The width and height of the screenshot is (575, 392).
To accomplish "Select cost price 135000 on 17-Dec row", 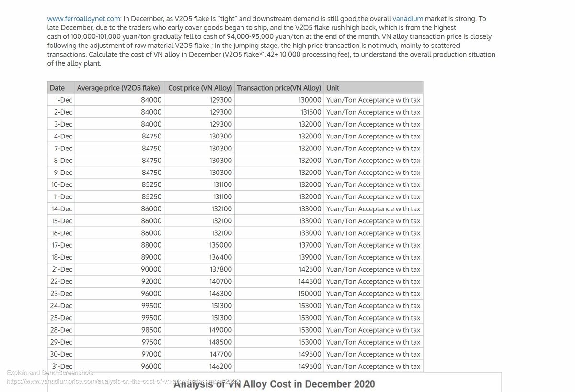I will [x=221, y=245].
